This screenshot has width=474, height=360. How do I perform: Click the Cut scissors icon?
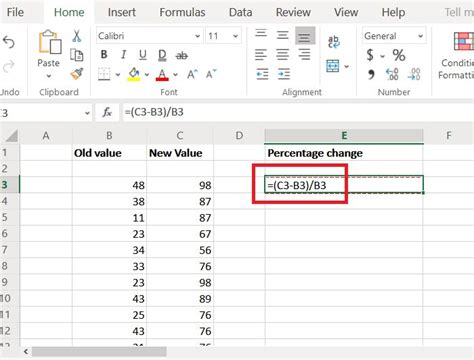pyautogui.click(x=77, y=36)
